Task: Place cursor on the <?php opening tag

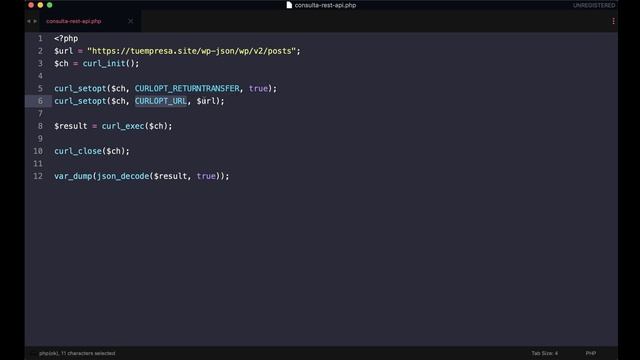Action: tap(66, 38)
